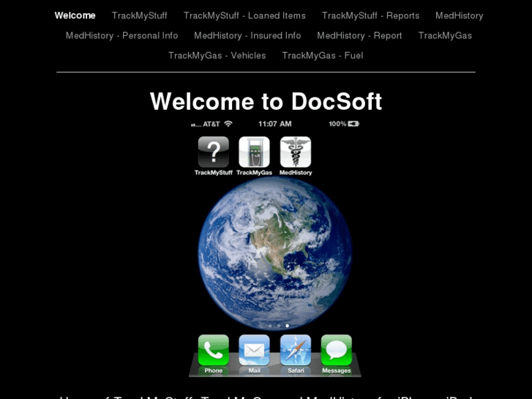This screenshot has height=399, width=532.
Task: Open MedHistory - Insured Info page
Action: click(247, 36)
